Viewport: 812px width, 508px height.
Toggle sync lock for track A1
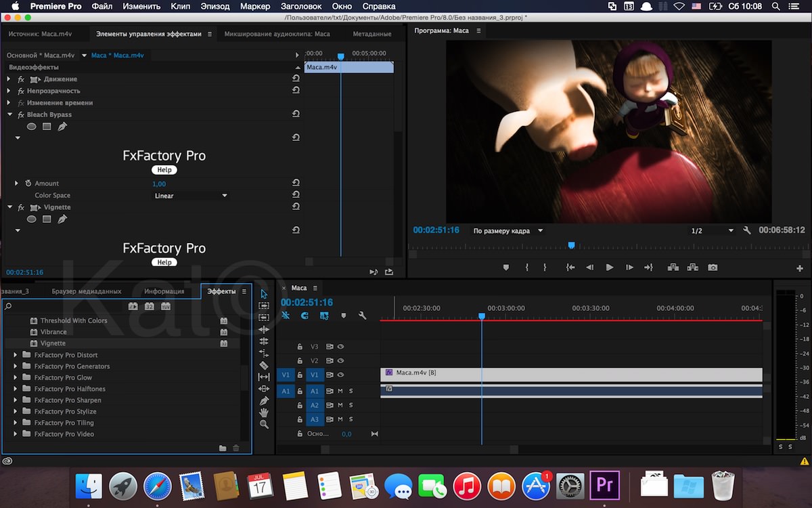click(x=330, y=391)
